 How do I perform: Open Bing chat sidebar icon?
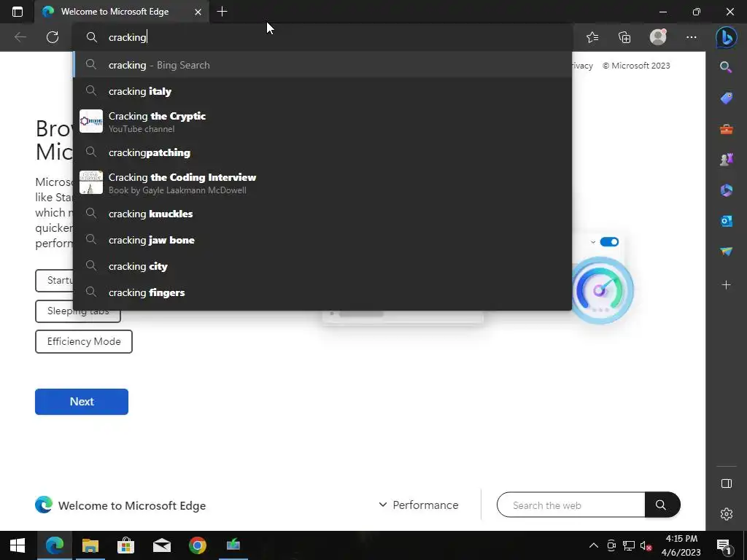point(726,38)
